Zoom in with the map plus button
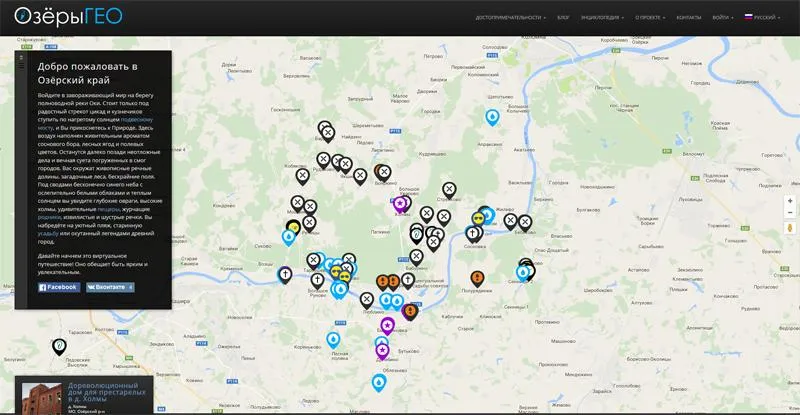 click(790, 201)
